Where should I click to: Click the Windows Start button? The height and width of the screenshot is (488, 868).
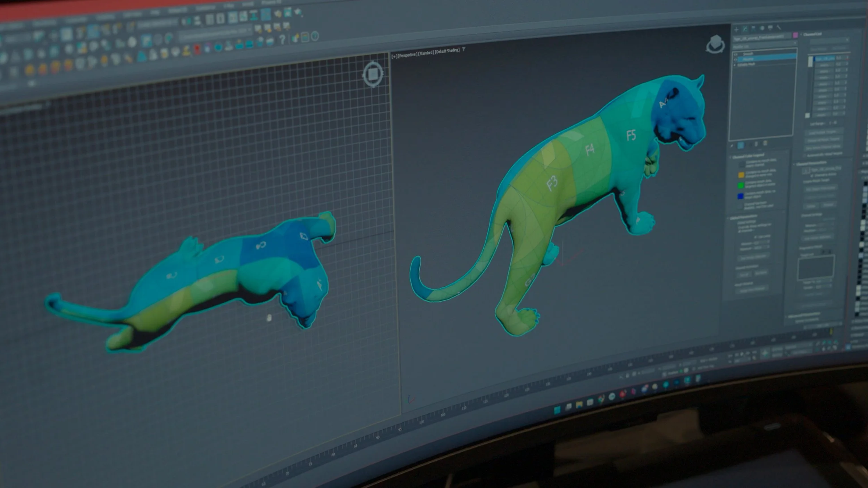click(557, 410)
